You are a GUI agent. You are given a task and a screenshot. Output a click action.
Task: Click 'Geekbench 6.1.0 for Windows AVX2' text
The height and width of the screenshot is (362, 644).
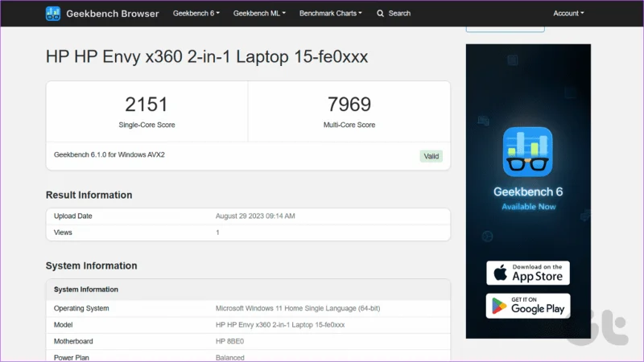[109, 154]
